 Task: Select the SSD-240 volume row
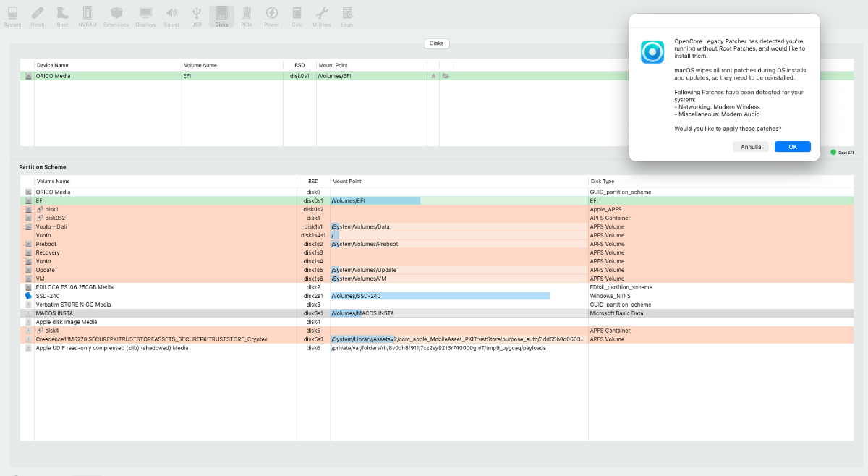pyautogui.click(x=437, y=296)
